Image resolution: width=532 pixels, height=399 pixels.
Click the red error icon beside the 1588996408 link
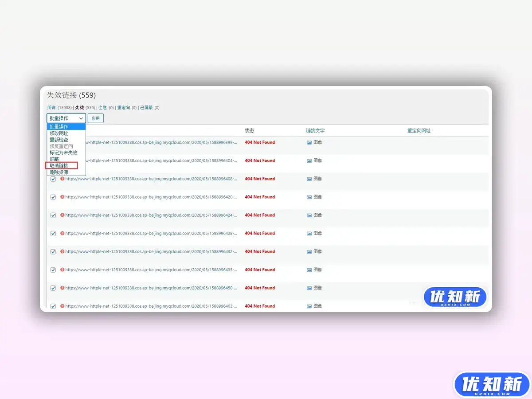point(63,179)
